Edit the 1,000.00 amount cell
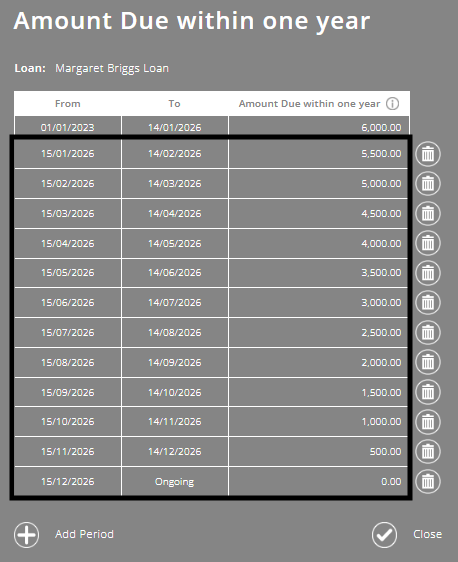458x562 pixels. [318, 422]
